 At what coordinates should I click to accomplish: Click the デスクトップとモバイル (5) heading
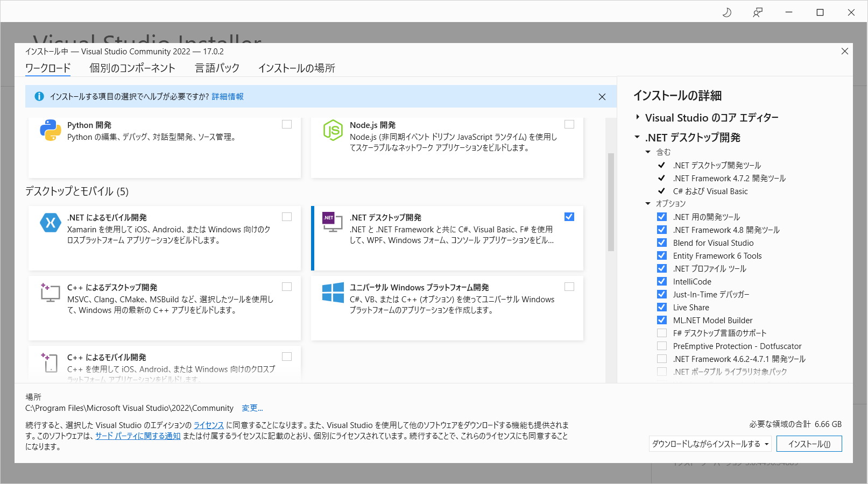pyautogui.click(x=77, y=191)
